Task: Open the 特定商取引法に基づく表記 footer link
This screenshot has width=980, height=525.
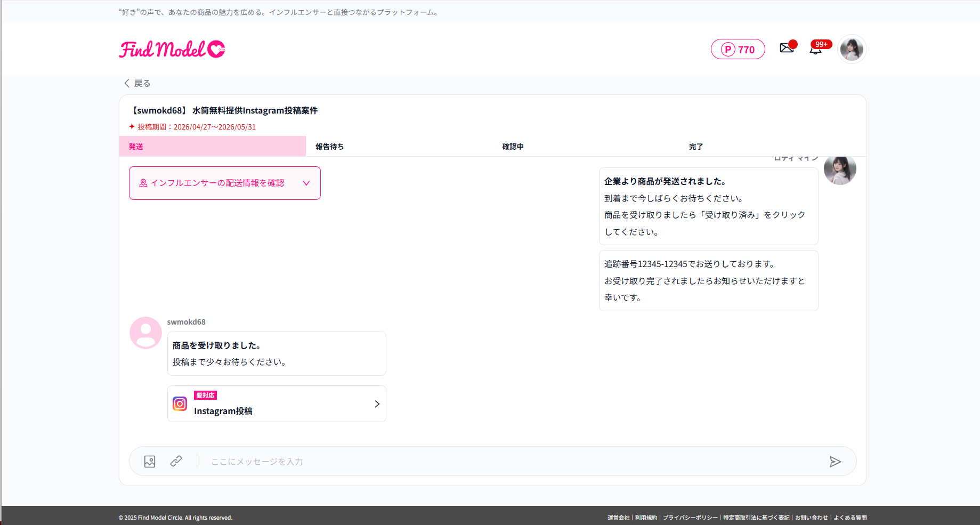Action: (756, 518)
